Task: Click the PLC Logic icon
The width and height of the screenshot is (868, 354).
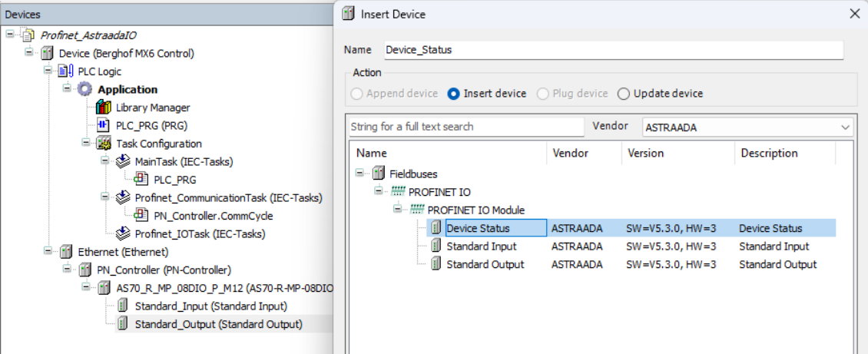Action: coord(66,71)
